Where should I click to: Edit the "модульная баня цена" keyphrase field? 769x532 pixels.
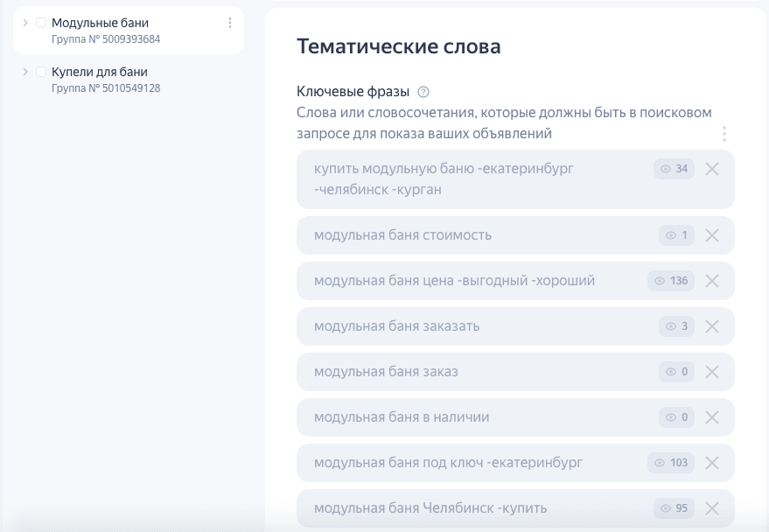454,281
